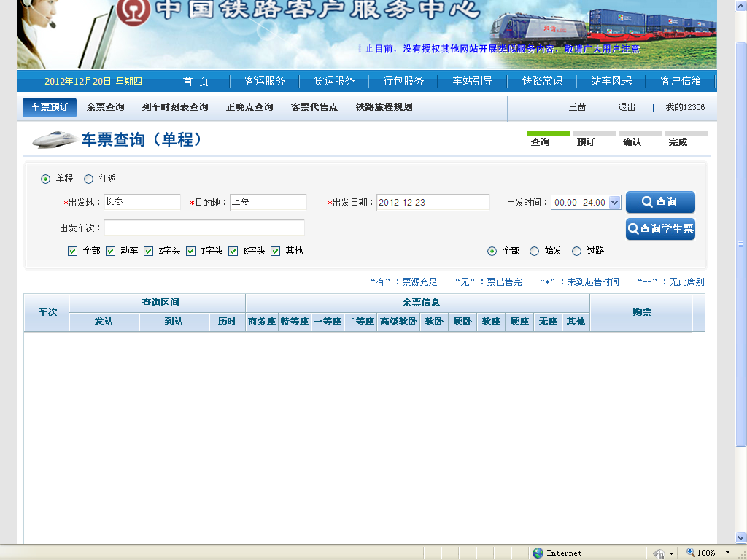
Task: Click the zoom magnifier icon in status bar
Action: [x=690, y=553]
